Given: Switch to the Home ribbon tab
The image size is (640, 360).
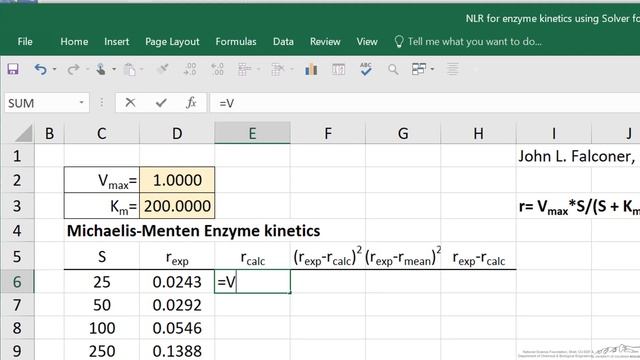Looking at the screenshot, I should pyautogui.click(x=74, y=42).
